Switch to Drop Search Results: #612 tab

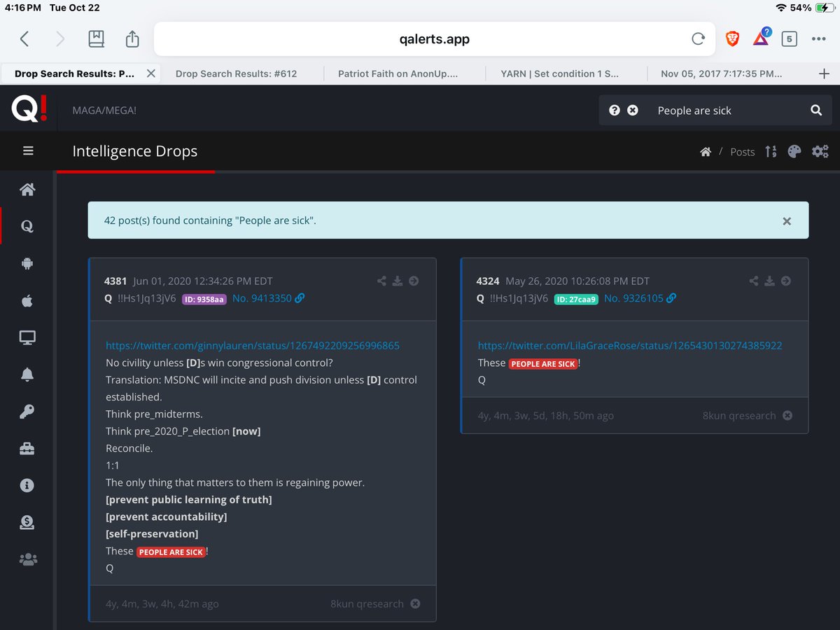tap(236, 73)
